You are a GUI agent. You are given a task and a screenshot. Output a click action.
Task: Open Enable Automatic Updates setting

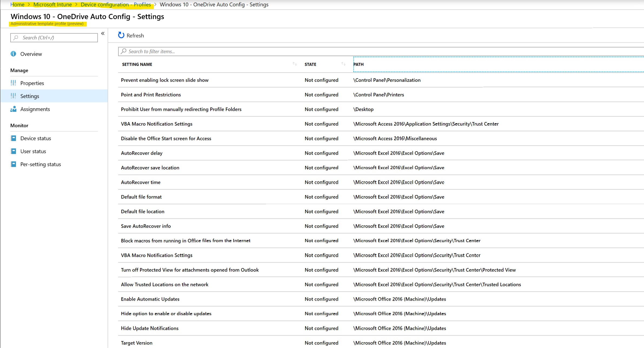pos(150,299)
